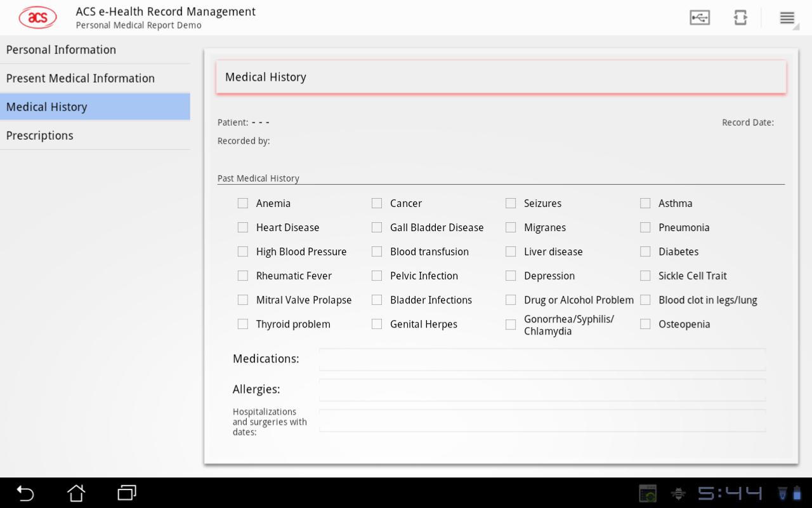This screenshot has width=812, height=508.
Task: Enable the Blood transfusion checkbox
Action: [377, 251]
